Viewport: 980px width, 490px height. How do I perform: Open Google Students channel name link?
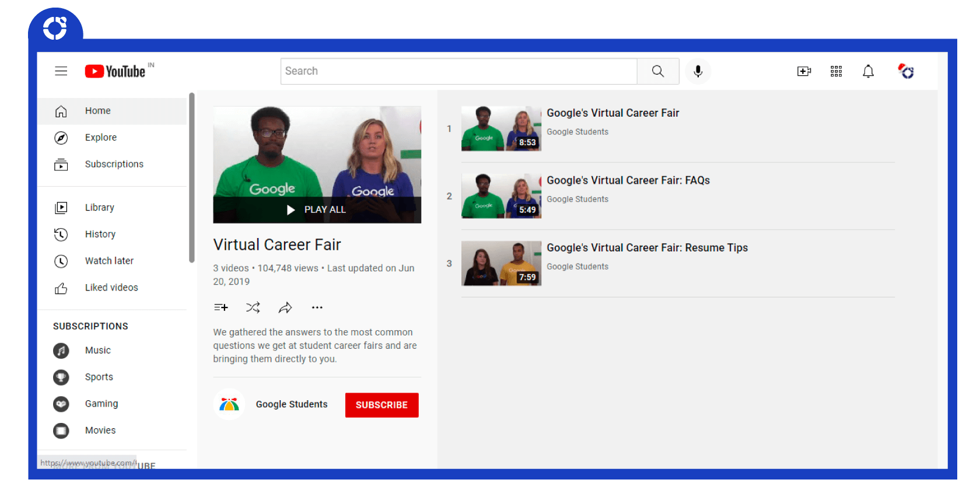click(292, 404)
